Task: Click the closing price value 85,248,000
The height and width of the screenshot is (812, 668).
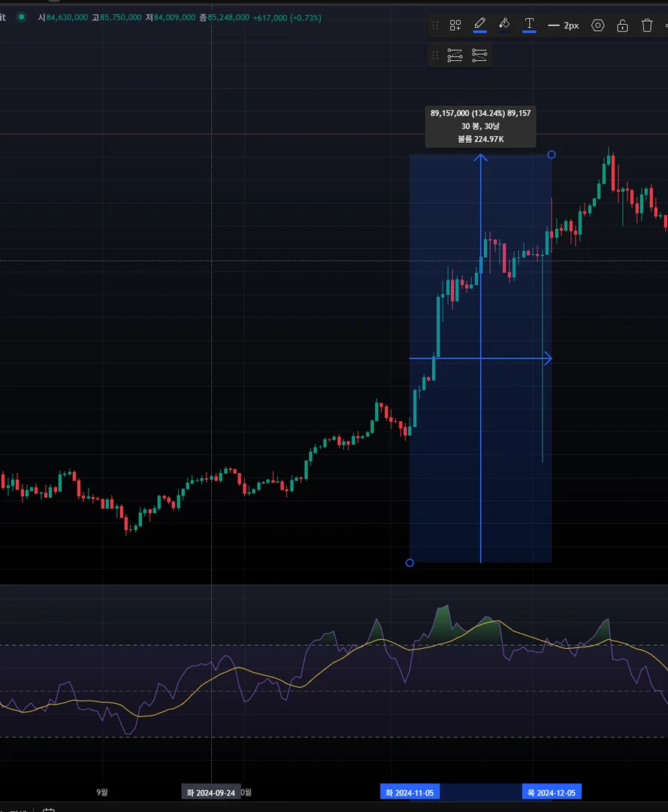Action: coord(228,17)
